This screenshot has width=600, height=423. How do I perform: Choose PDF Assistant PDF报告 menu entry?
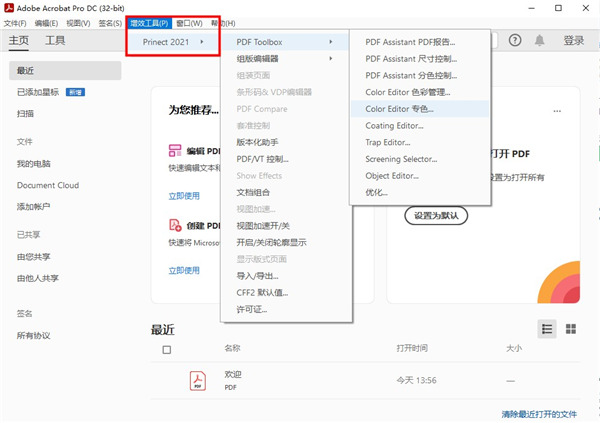tap(420, 42)
